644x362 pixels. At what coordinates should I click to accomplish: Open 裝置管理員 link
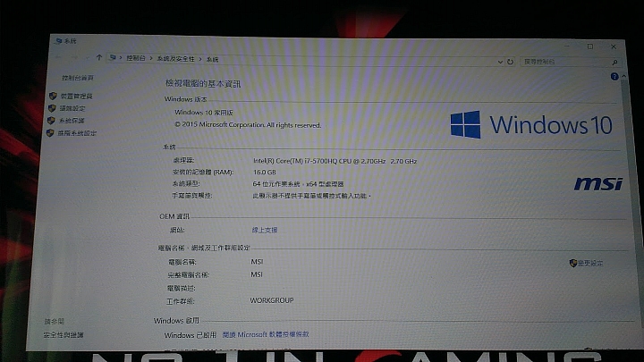coord(76,96)
